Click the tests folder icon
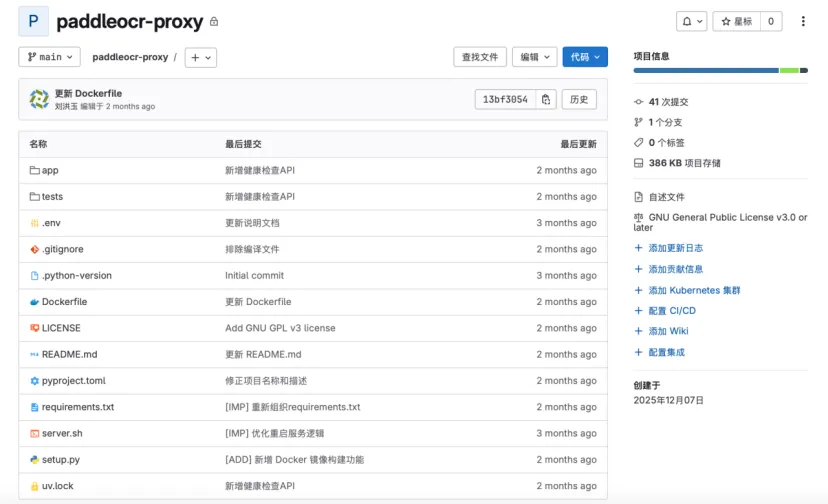 (x=34, y=197)
